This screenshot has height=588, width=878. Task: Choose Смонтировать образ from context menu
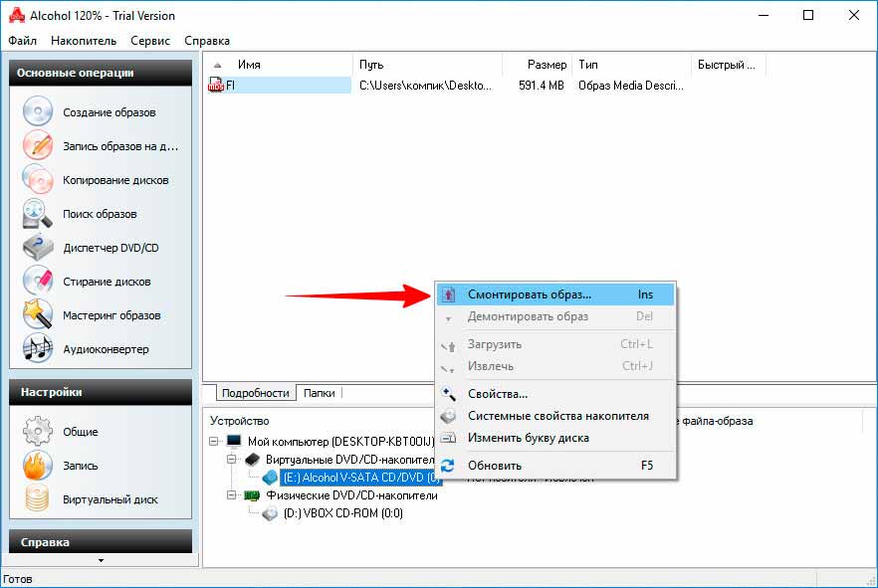click(x=555, y=294)
